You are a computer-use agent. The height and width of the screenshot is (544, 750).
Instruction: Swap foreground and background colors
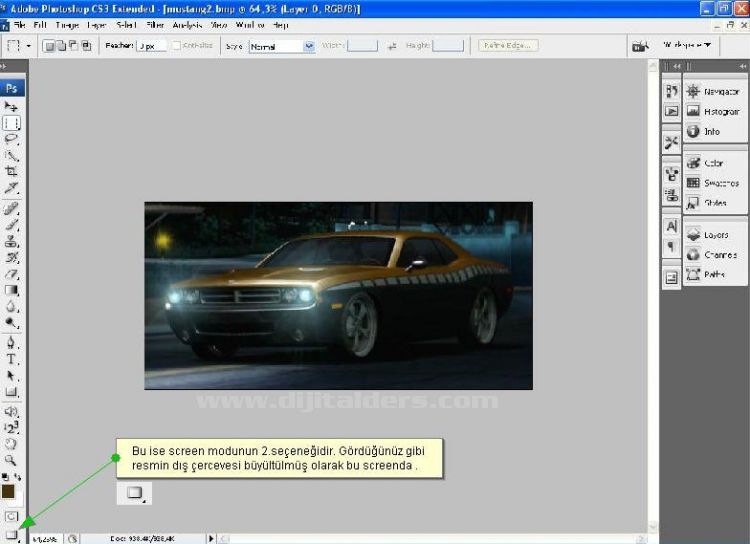(18, 477)
